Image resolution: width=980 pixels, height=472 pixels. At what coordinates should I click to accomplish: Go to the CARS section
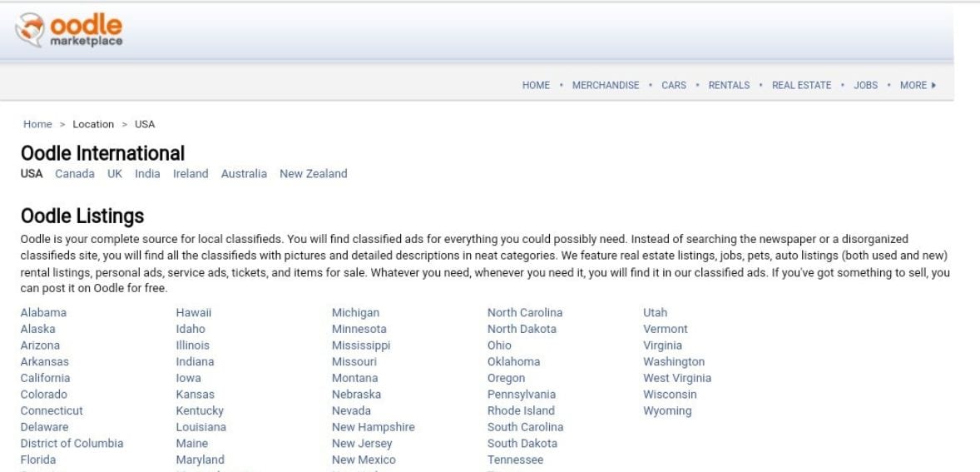(x=674, y=86)
